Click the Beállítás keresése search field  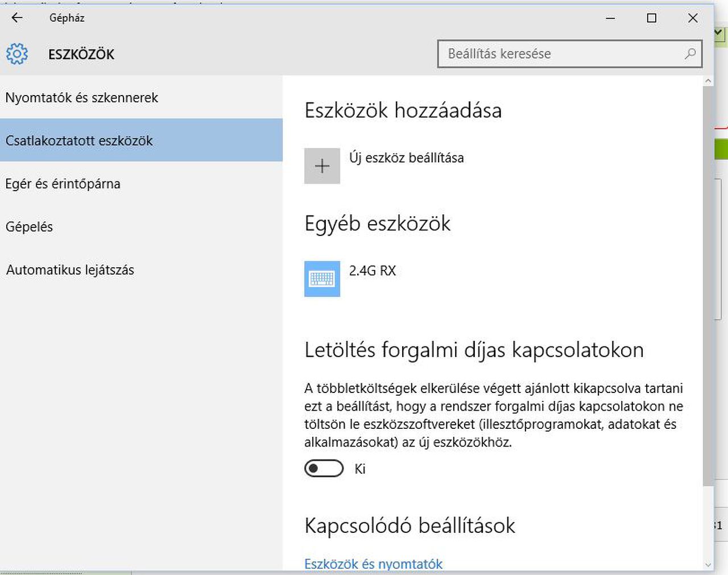point(563,54)
